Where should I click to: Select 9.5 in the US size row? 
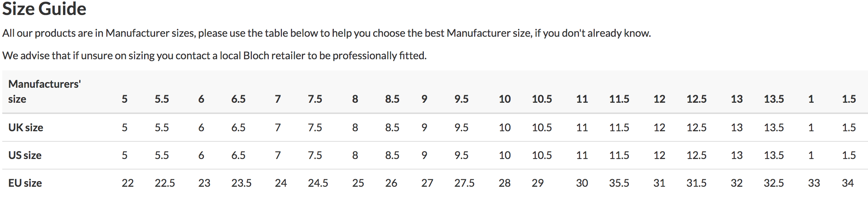click(x=461, y=155)
